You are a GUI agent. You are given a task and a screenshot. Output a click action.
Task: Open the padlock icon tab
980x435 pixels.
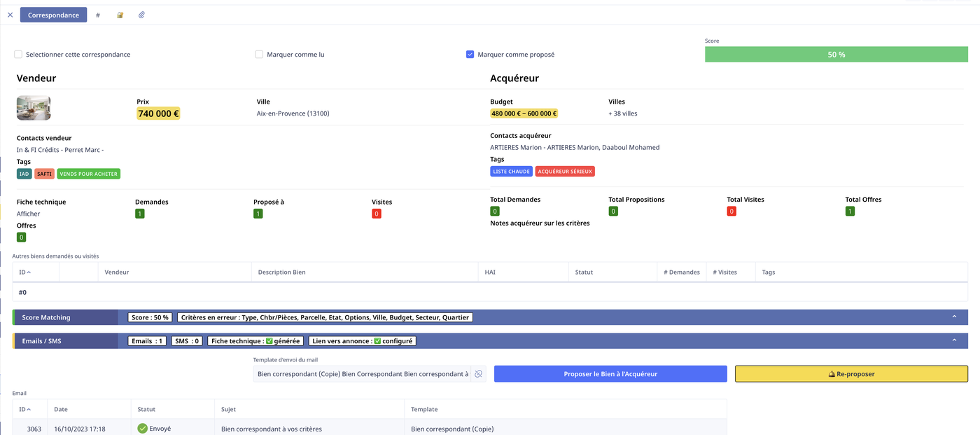[x=120, y=15]
